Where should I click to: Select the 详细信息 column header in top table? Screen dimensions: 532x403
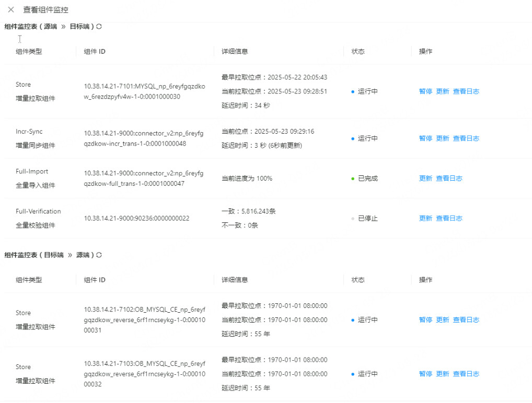(235, 52)
